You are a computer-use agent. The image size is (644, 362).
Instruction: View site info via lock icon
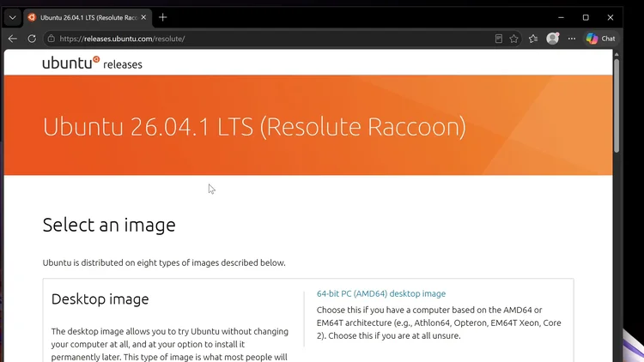(x=51, y=39)
